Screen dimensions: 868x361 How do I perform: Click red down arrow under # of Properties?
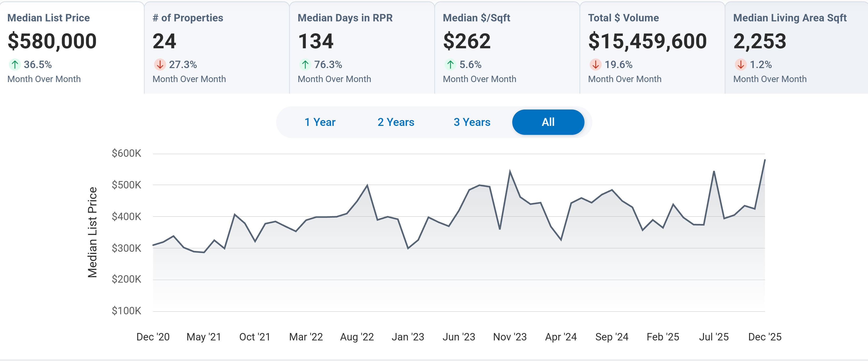pyautogui.click(x=160, y=64)
